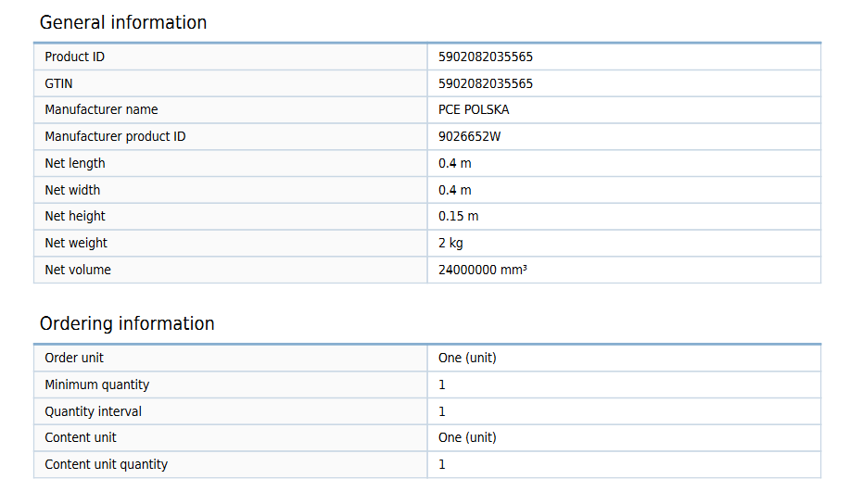Click the Order unit label
Image resolution: width=849 pixels, height=504 pixels.
tap(73, 358)
